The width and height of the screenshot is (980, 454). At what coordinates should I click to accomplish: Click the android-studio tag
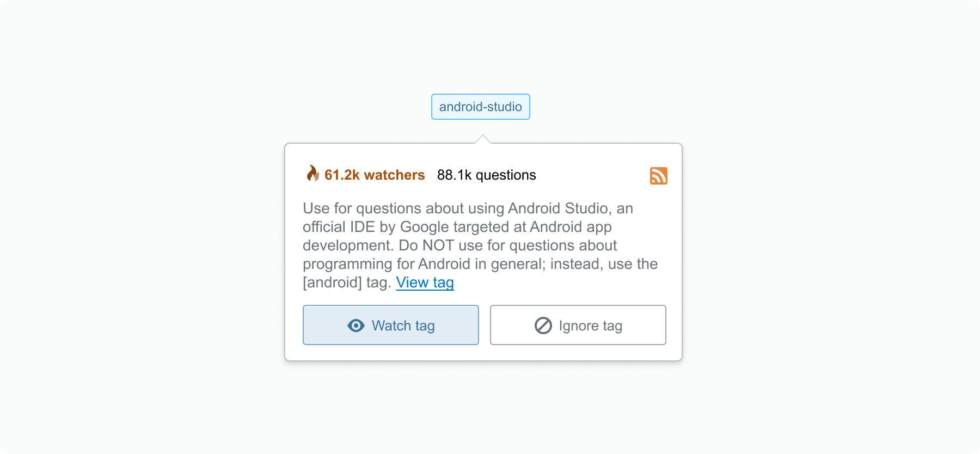point(481,107)
